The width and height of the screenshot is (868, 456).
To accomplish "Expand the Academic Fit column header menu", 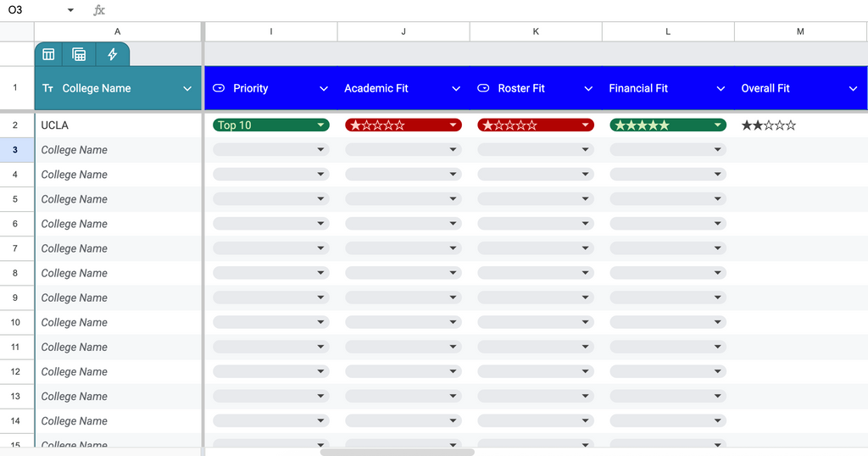I will click(x=456, y=88).
